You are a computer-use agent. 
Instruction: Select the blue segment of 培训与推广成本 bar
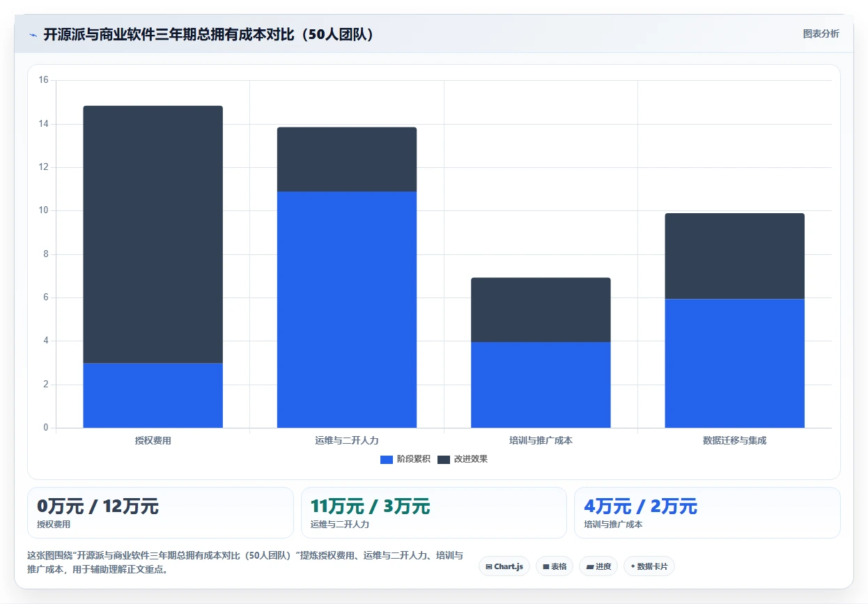coord(541,385)
